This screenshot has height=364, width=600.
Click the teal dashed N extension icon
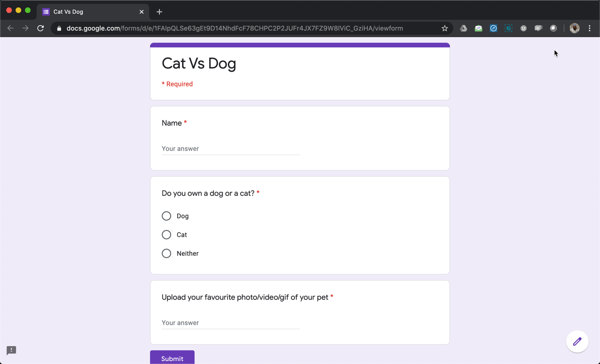(508, 29)
